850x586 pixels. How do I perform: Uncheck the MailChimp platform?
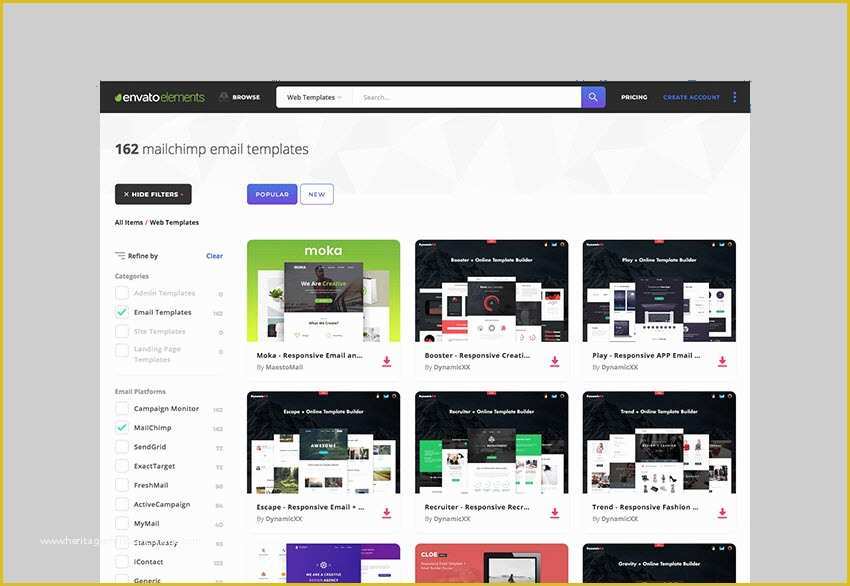click(x=122, y=428)
